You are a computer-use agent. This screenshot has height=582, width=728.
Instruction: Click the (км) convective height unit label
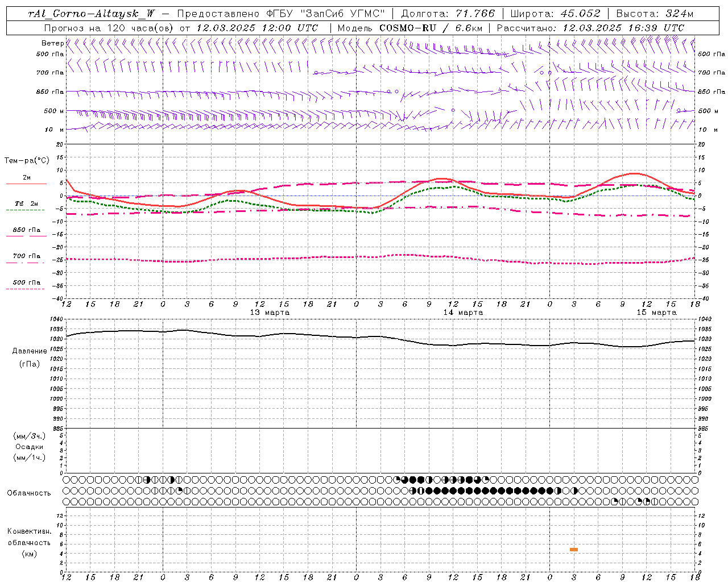click(x=29, y=553)
